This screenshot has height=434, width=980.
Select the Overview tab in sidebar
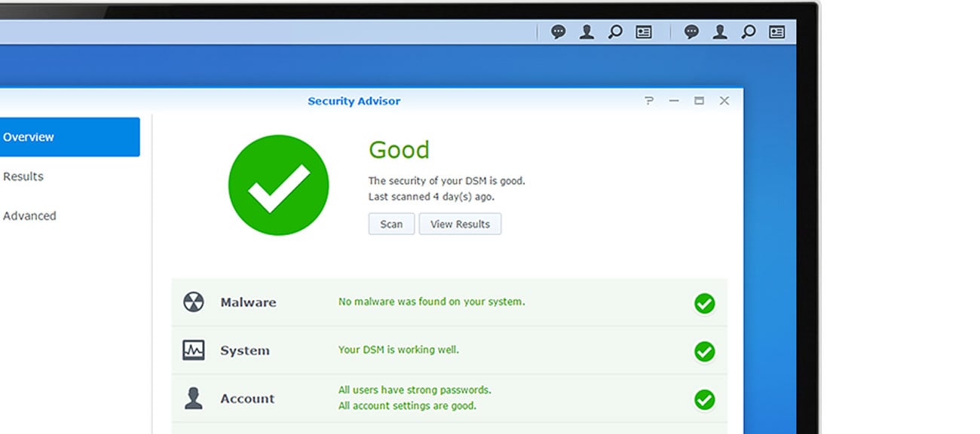pyautogui.click(x=69, y=137)
